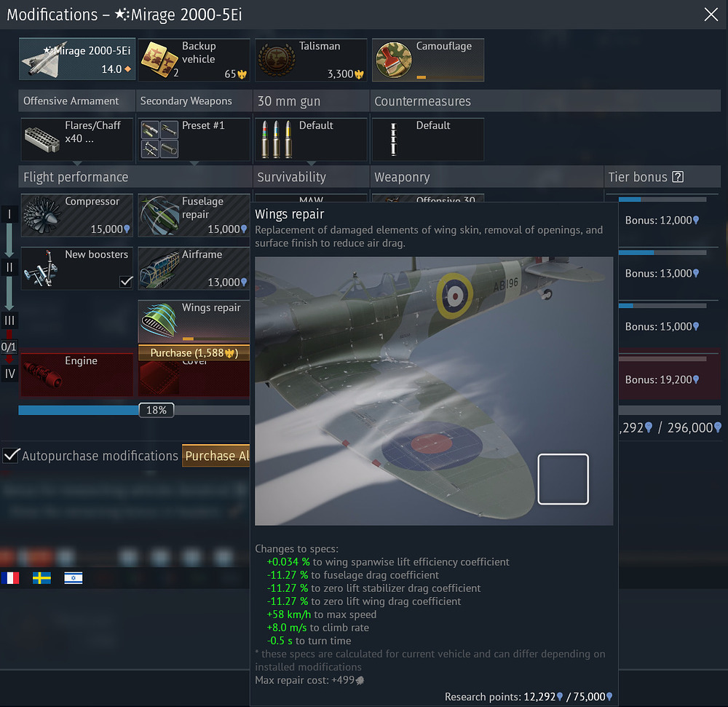Expand the Flares/Chaff dropdown arrow

pos(77,163)
